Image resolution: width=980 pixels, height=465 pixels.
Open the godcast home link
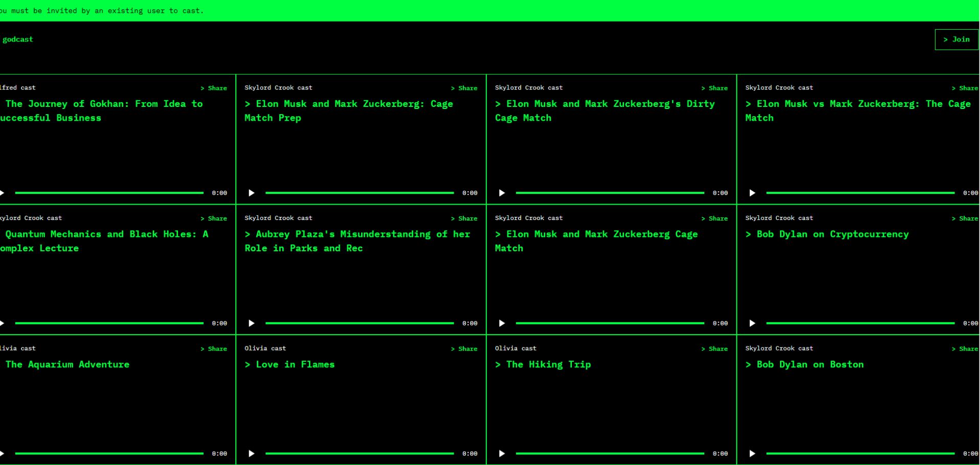coord(17,39)
